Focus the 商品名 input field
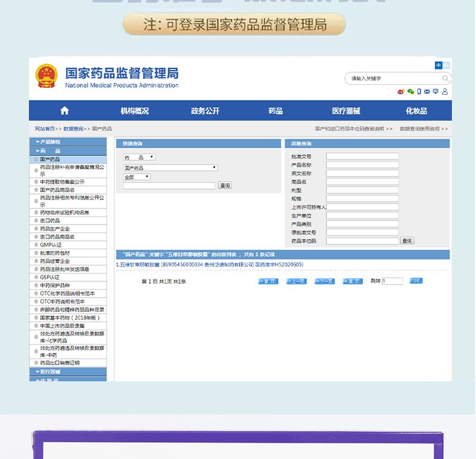The width and height of the screenshot is (476, 459). pyautogui.click(x=362, y=182)
